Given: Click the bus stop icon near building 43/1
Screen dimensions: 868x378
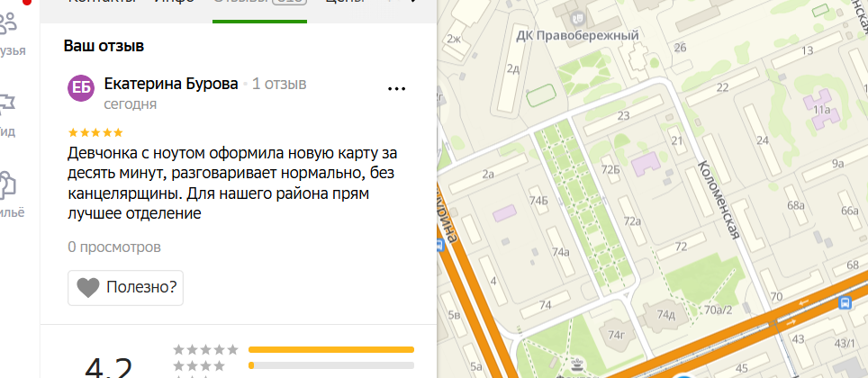Looking at the screenshot, I should [845, 302].
